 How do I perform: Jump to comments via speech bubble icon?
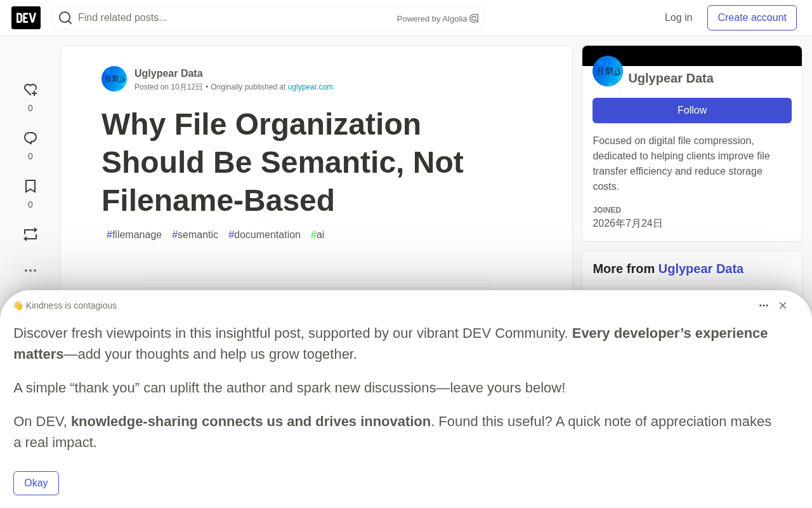[x=30, y=138]
